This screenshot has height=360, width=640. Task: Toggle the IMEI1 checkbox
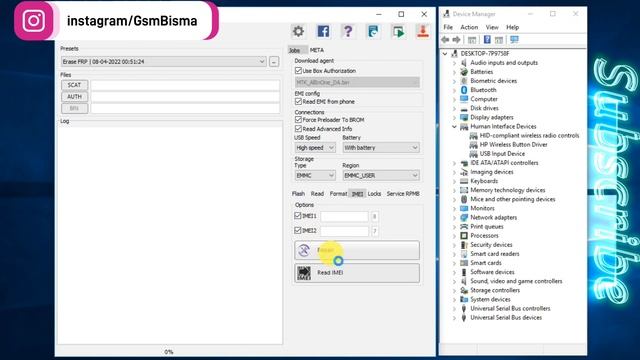click(x=298, y=216)
